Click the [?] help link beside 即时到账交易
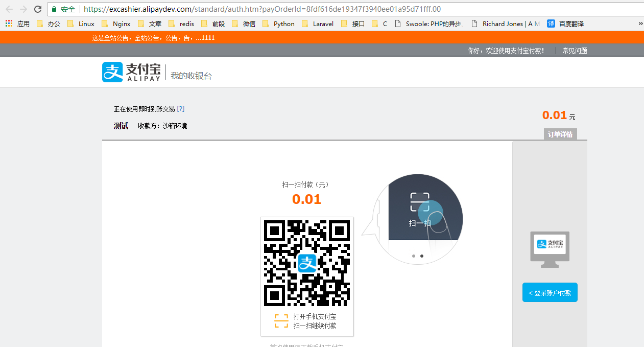The image size is (644, 347). (x=180, y=109)
